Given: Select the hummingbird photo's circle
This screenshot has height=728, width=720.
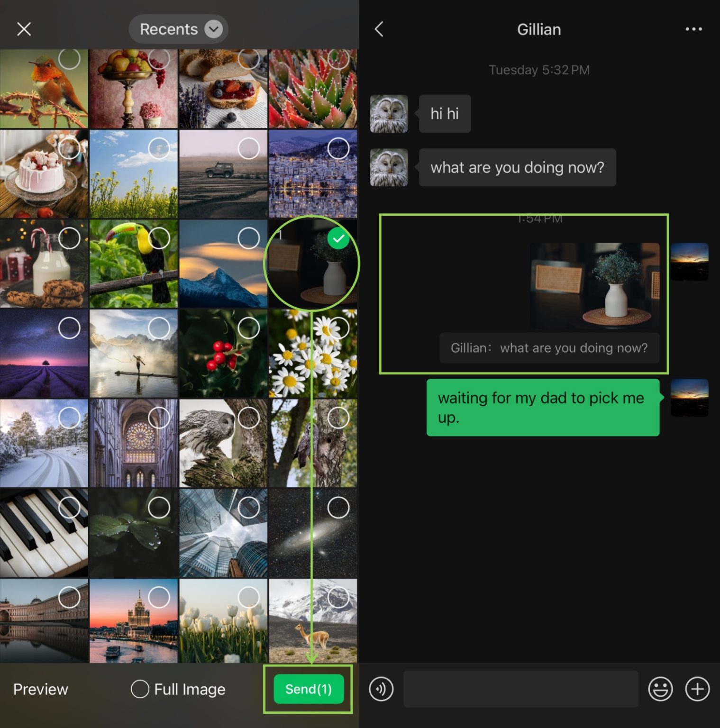Looking at the screenshot, I should (x=69, y=59).
